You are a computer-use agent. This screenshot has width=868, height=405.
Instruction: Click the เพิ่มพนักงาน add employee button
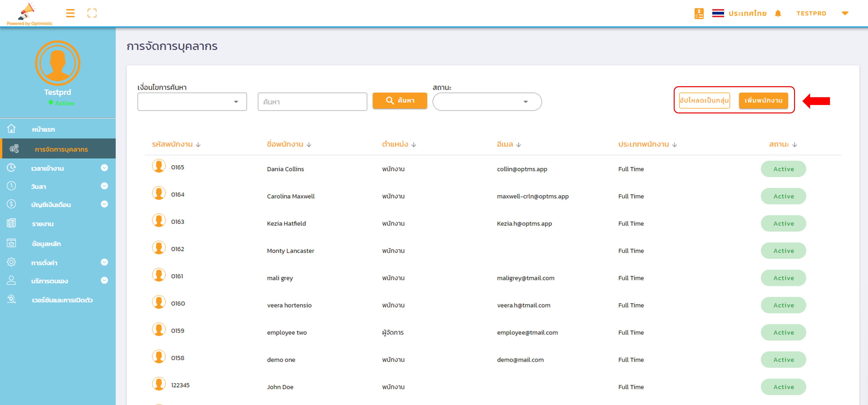point(763,100)
